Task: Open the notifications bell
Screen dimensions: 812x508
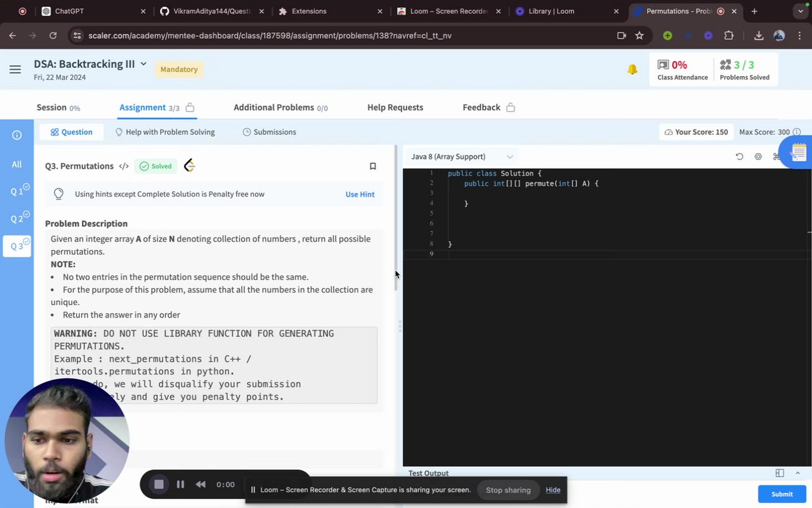Action: [632, 69]
